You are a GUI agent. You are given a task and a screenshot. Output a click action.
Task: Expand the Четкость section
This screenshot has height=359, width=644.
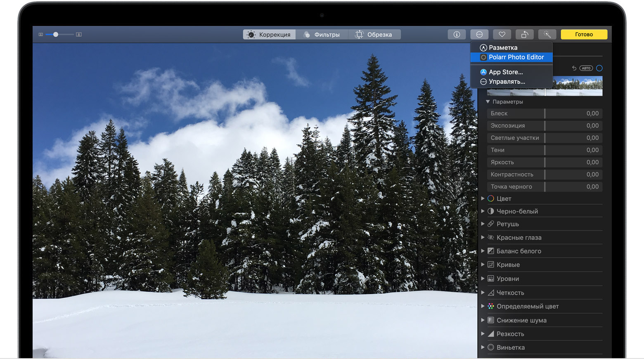pos(483,293)
